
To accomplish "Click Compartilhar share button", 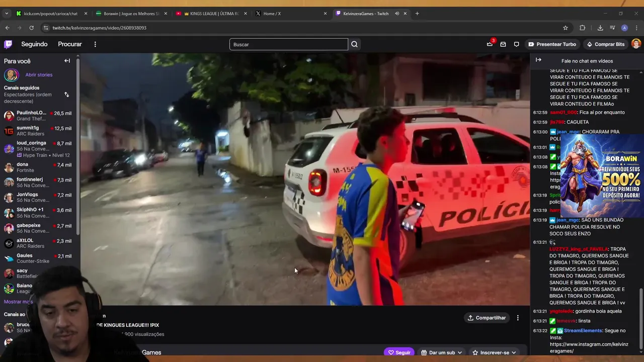I will point(487,318).
